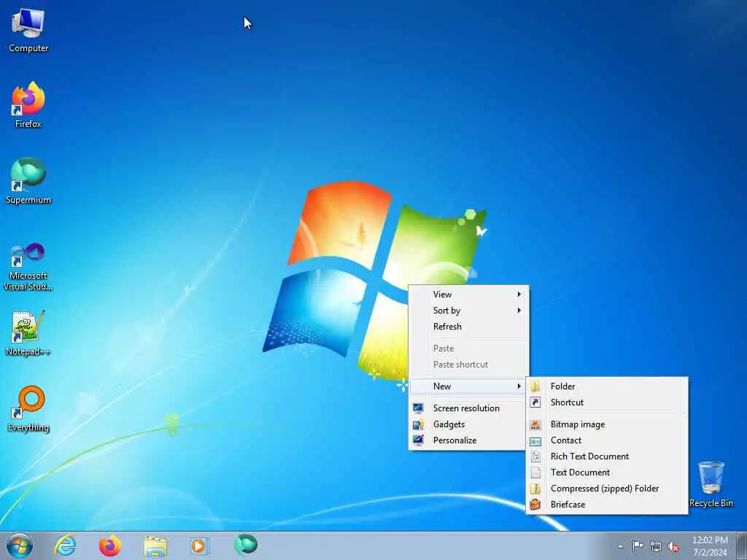Click the muted volume tray icon
Screen dimensions: 747x560
[x=673, y=546]
